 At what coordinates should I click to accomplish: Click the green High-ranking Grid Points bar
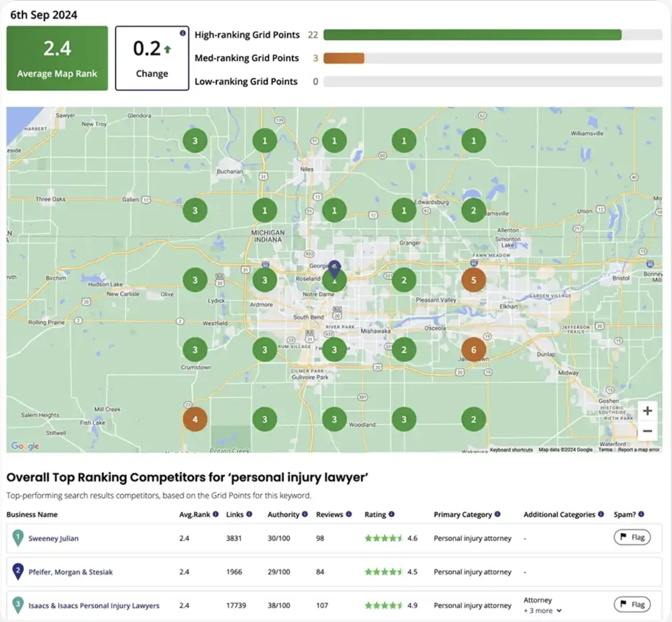click(472, 35)
